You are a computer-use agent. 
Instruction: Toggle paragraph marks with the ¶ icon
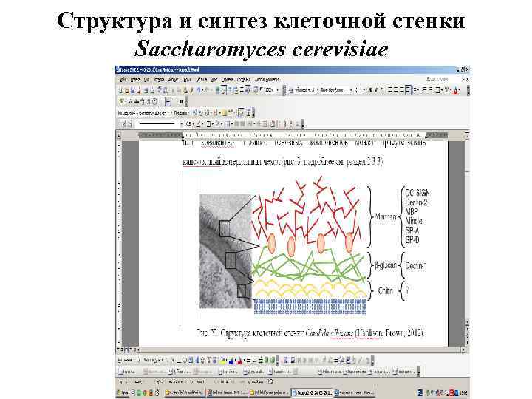pos(262,90)
